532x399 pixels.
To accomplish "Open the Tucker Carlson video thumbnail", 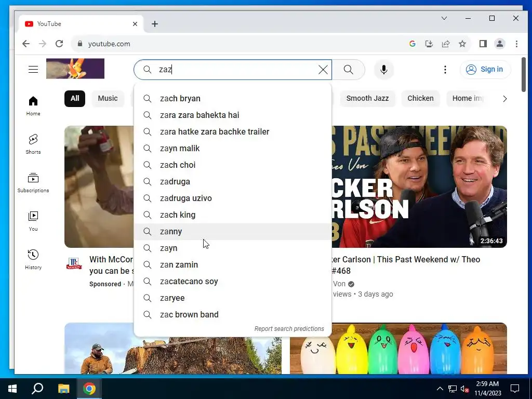I will (x=419, y=187).
